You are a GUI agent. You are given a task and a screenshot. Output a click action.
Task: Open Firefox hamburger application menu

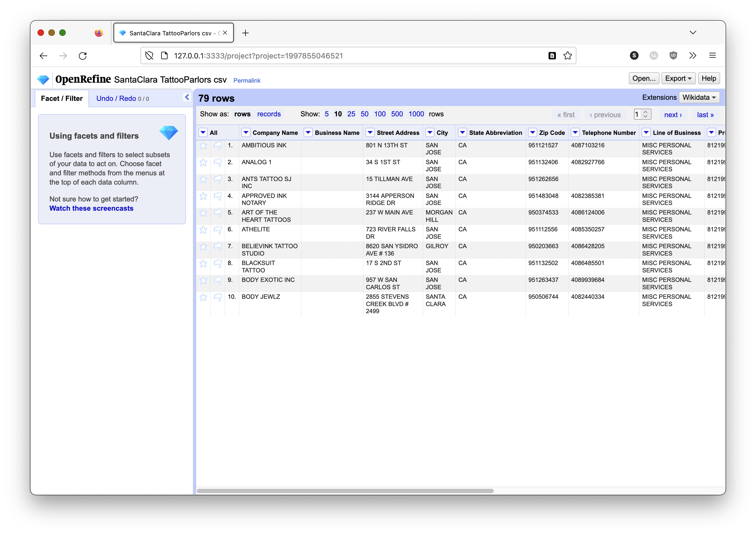click(712, 55)
